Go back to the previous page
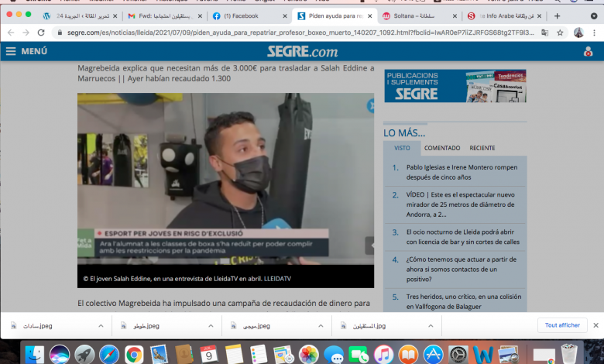 (x=11, y=33)
